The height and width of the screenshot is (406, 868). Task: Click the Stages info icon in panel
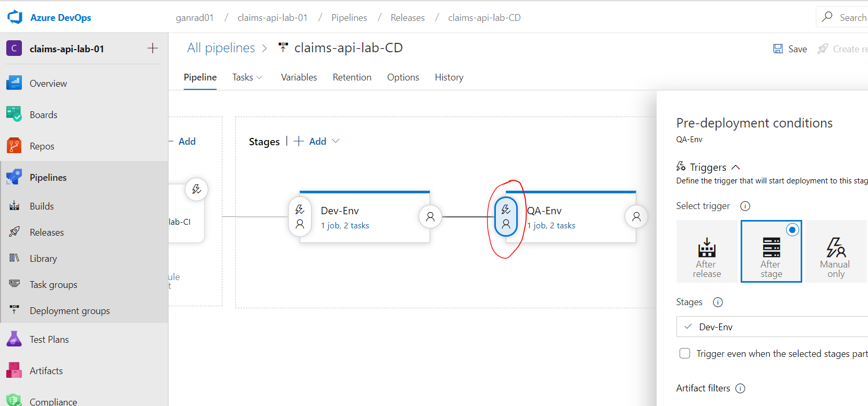pos(718,302)
